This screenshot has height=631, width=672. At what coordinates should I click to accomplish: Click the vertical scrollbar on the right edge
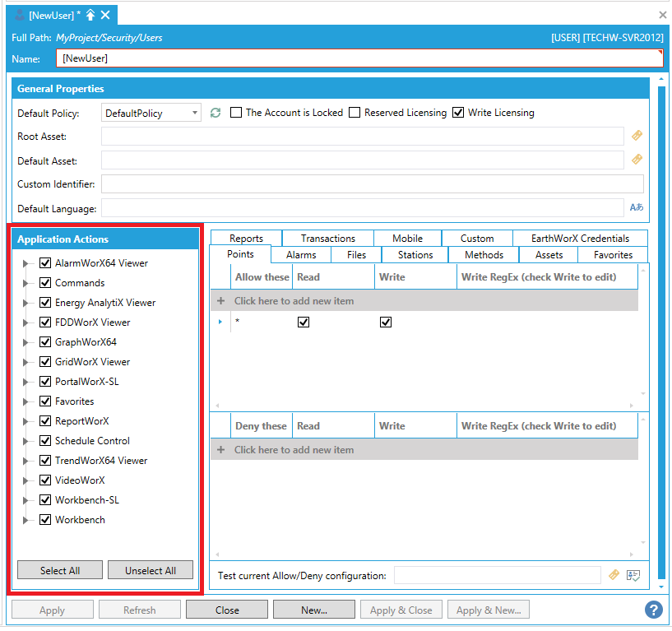point(662,329)
